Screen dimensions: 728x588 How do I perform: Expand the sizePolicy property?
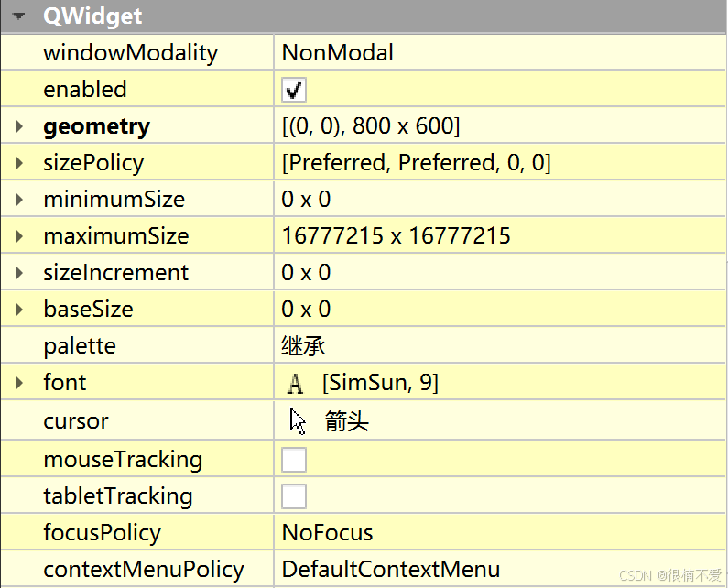tap(19, 163)
